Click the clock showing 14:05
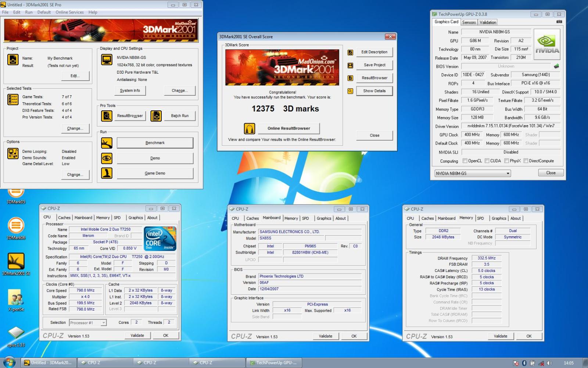Viewport: 588px width, 368px height. pyautogui.click(x=569, y=363)
